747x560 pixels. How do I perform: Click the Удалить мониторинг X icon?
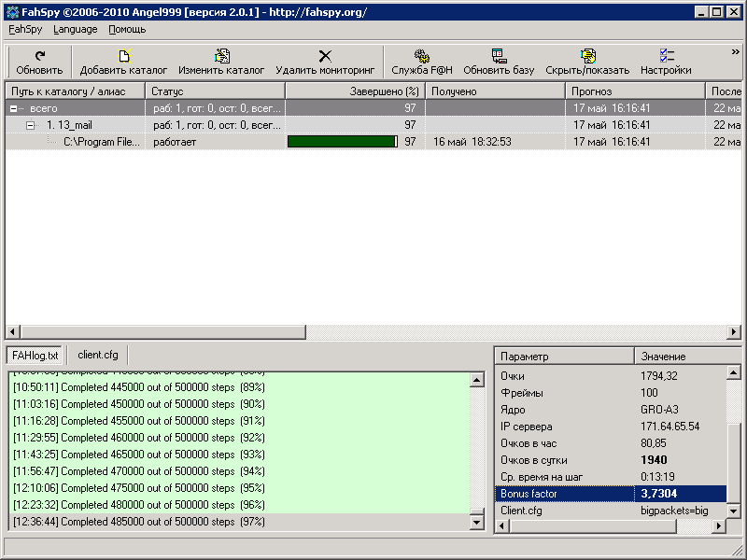[x=325, y=56]
